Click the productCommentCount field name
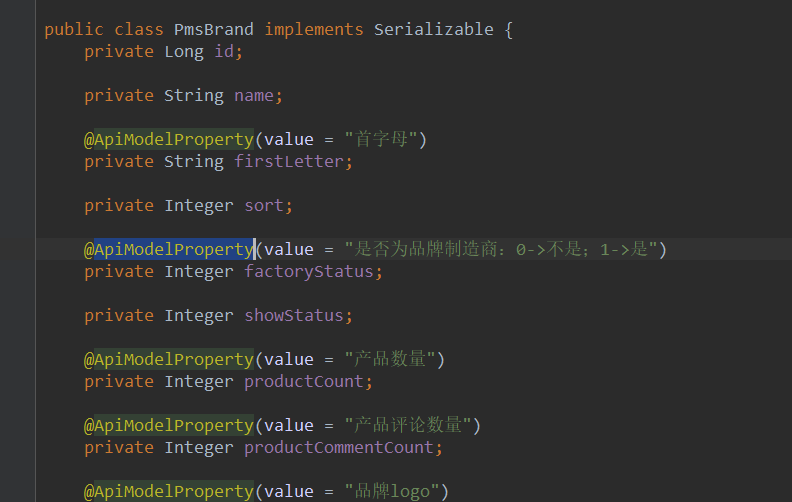Screen dimensions: 792x502 click(339, 447)
